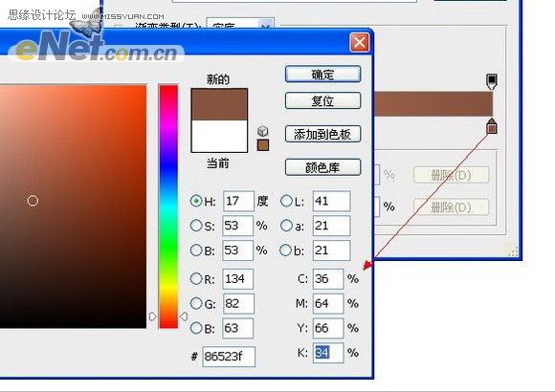Select the L lightness radio button
The image size is (555, 392).
[286, 201]
